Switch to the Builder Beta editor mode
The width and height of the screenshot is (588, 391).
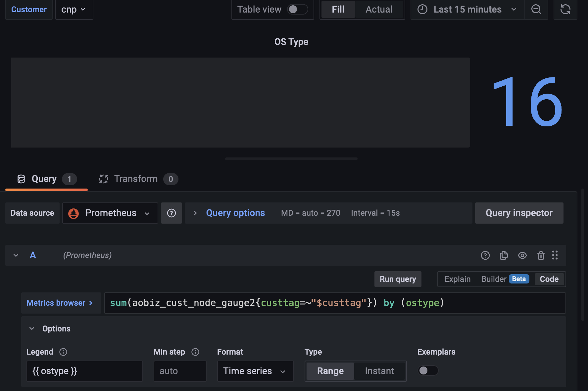[x=505, y=279]
